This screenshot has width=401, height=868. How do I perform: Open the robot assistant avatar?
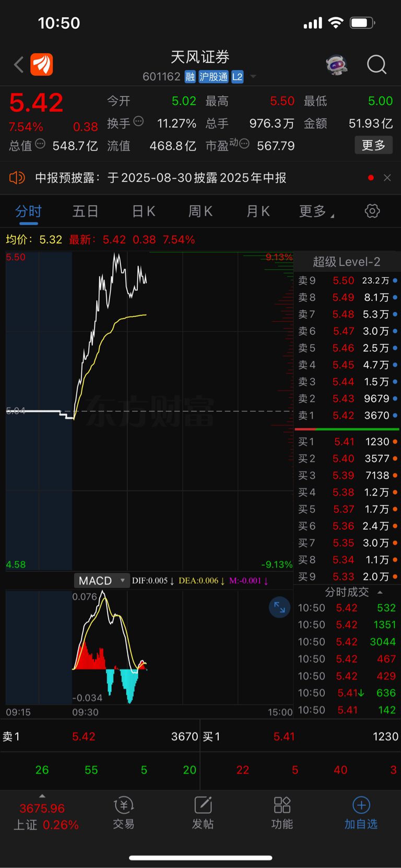coord(337,65)
